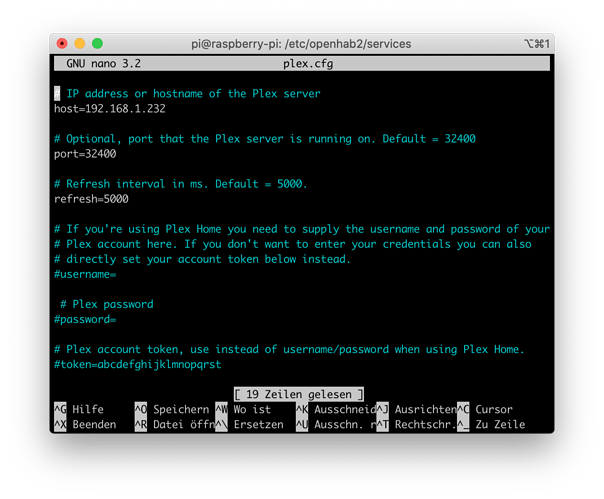Click the yellow minimize window button
The image size is (604, 499).
[80, 44]
